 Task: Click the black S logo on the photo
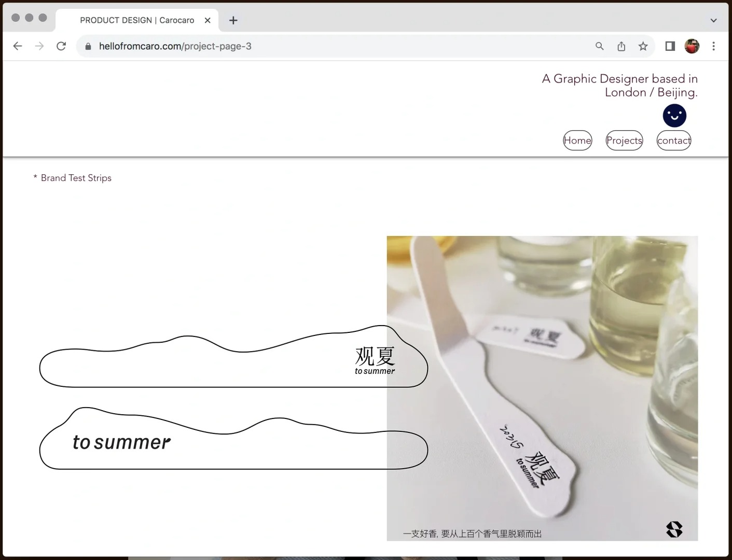pyautogui.click(x=674, y=529)
